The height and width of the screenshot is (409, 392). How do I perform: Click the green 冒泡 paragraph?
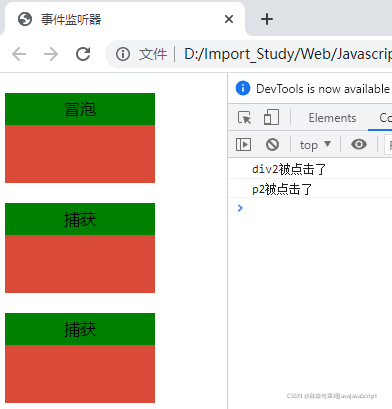[x=80, y=109]
